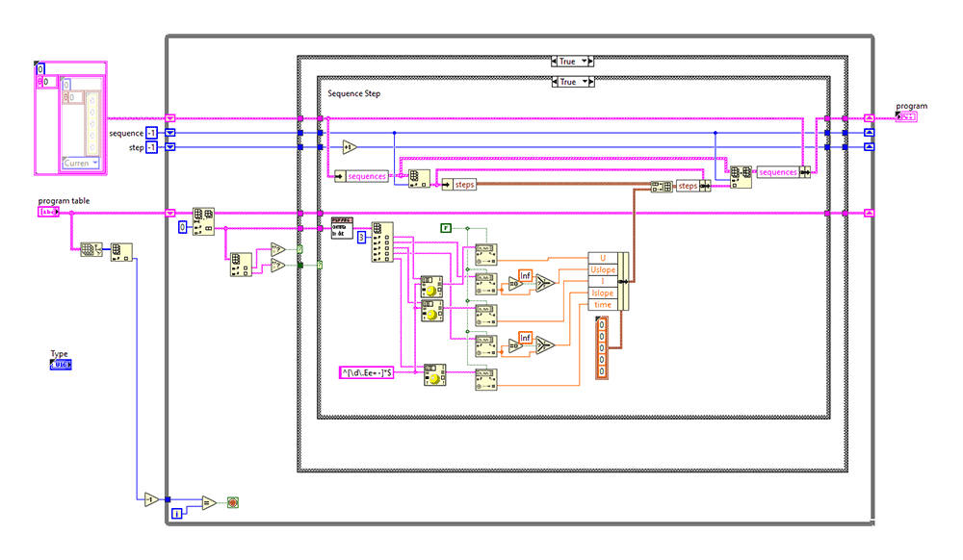This screenshot has height=560, width=963.
Task: Click the loop stop condition terminal
Action: click(232, 502)
